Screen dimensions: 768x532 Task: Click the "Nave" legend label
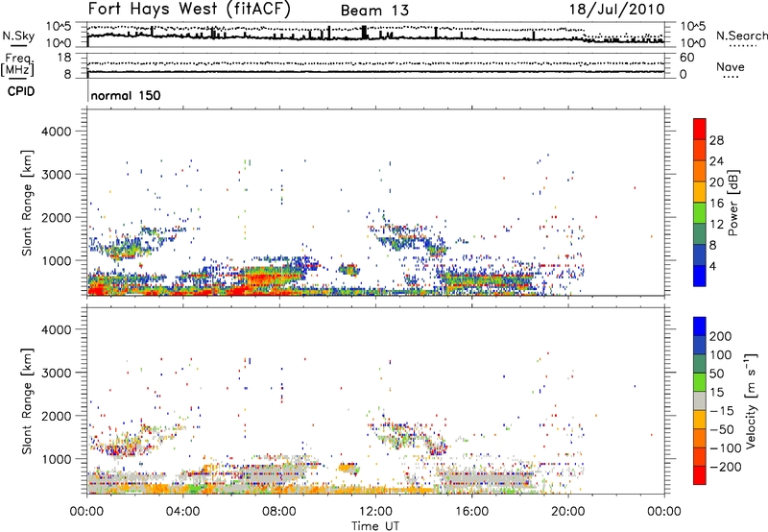pyautogui.click(x=730, y=66)
